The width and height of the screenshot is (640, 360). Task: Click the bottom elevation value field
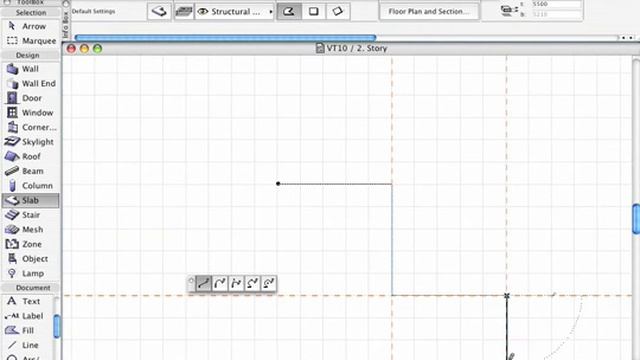[556, 14]
